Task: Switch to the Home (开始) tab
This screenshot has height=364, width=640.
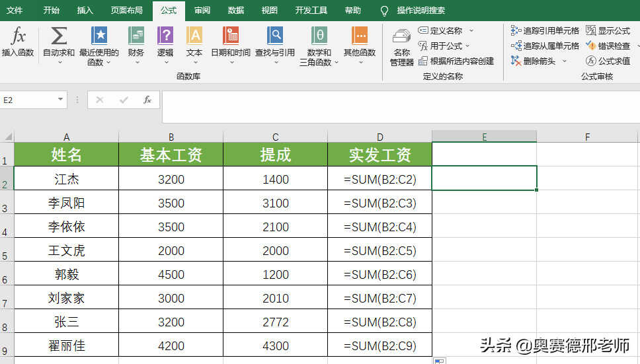Action: click(52, 11)
